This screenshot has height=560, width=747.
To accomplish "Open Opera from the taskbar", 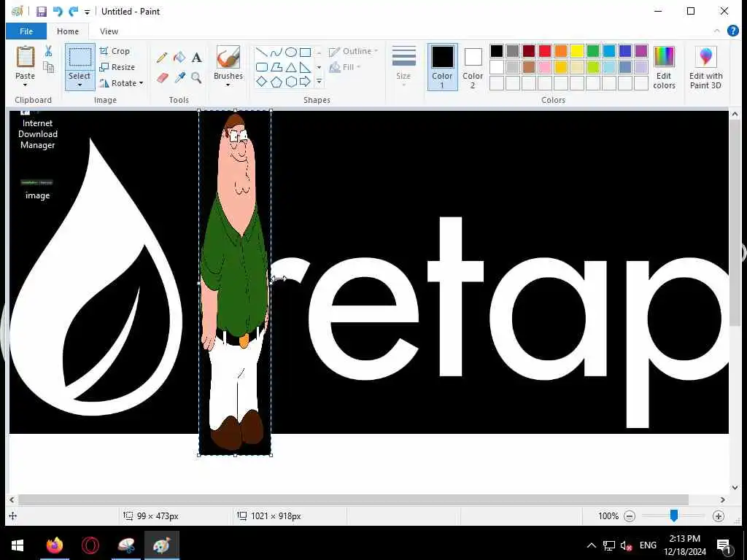I will [90, 545].
